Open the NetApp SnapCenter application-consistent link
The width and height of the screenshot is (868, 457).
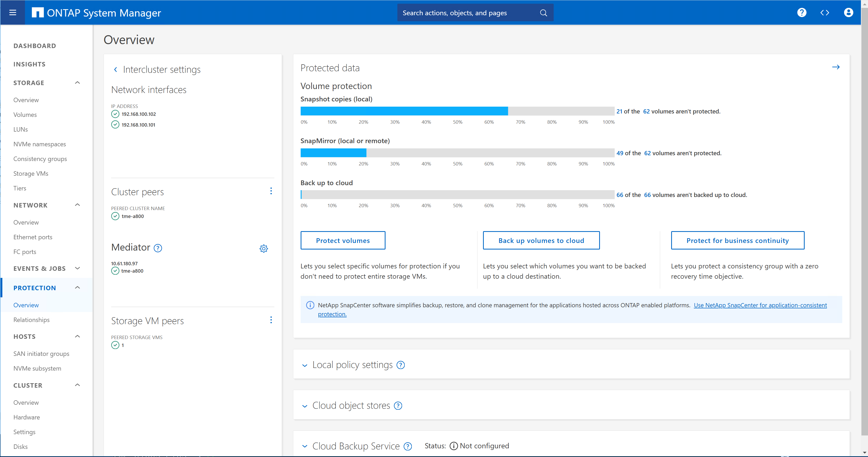tap(760, 305)
